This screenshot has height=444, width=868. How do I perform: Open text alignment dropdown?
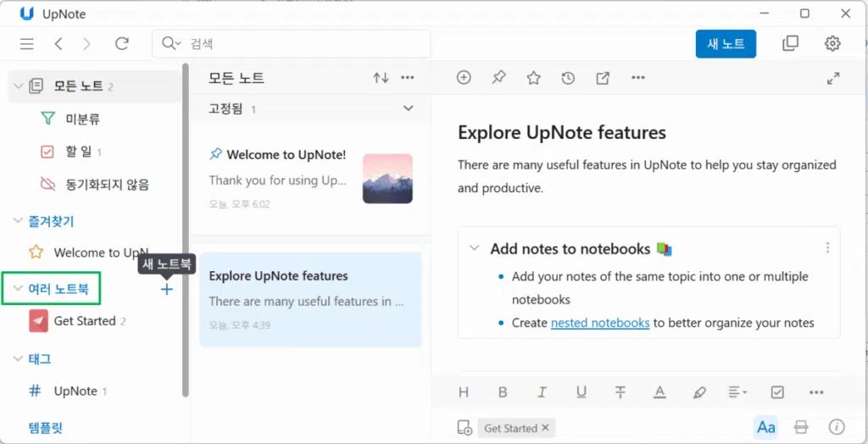pyautogui.click(x=738, y=392)
